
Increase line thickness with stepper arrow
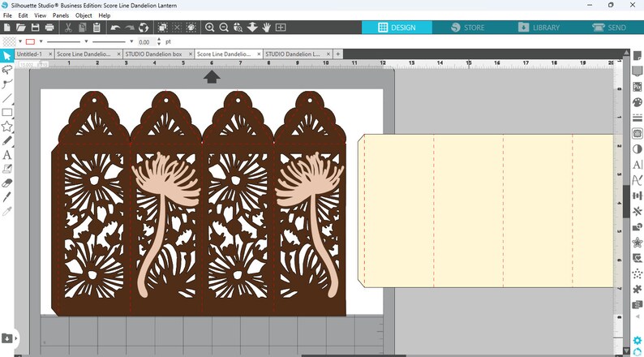159,40
